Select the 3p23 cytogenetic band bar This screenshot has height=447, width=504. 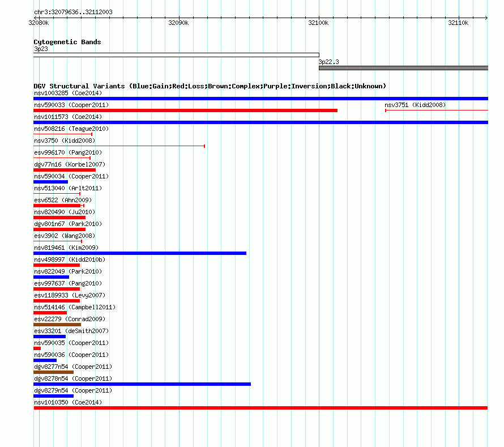[x=176, y=55]
